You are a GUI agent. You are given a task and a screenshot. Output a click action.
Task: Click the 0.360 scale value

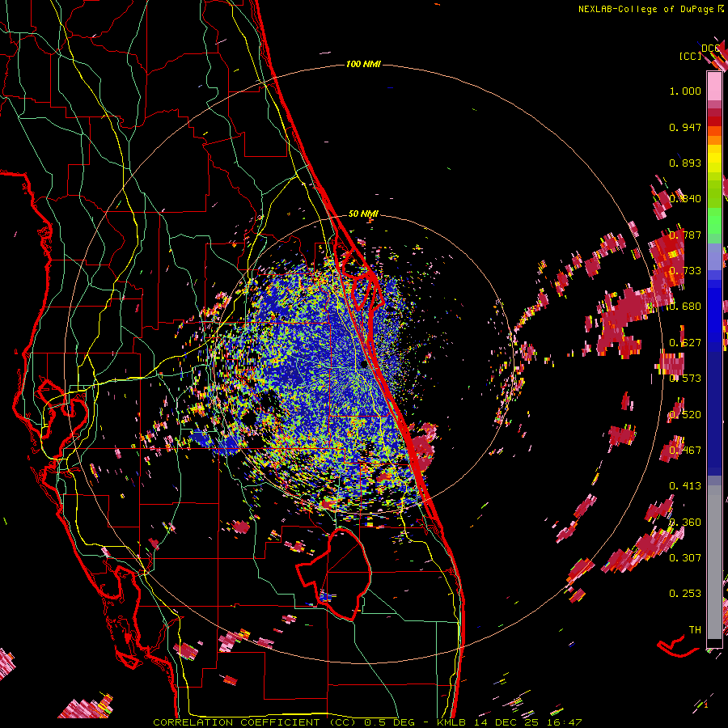pyautogui.click(x=685, y=523)
